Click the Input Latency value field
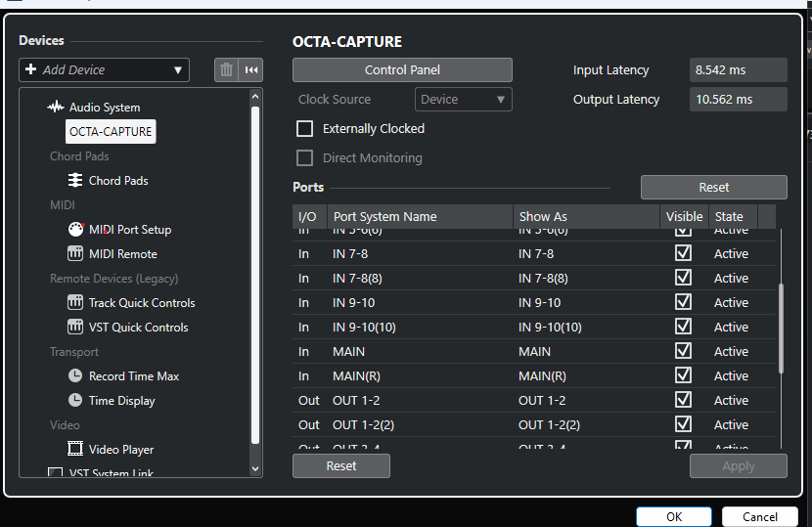The image size is (812, 527). [738, 69]
